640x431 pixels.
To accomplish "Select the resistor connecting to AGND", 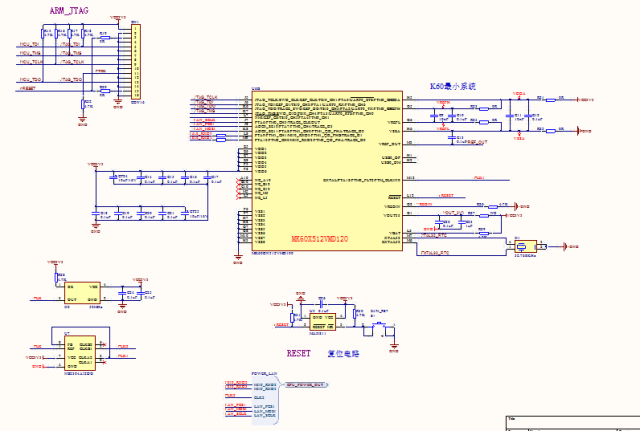I will click(x=551, y=131).
